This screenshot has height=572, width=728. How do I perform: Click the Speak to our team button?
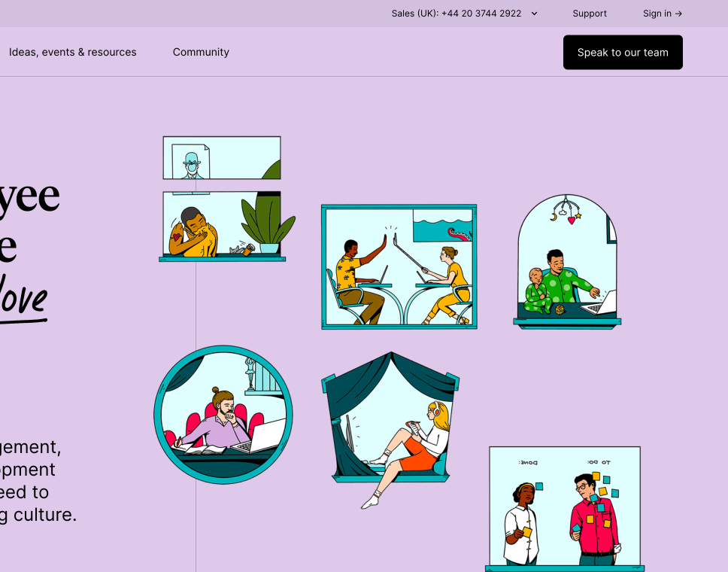[623, 53]
